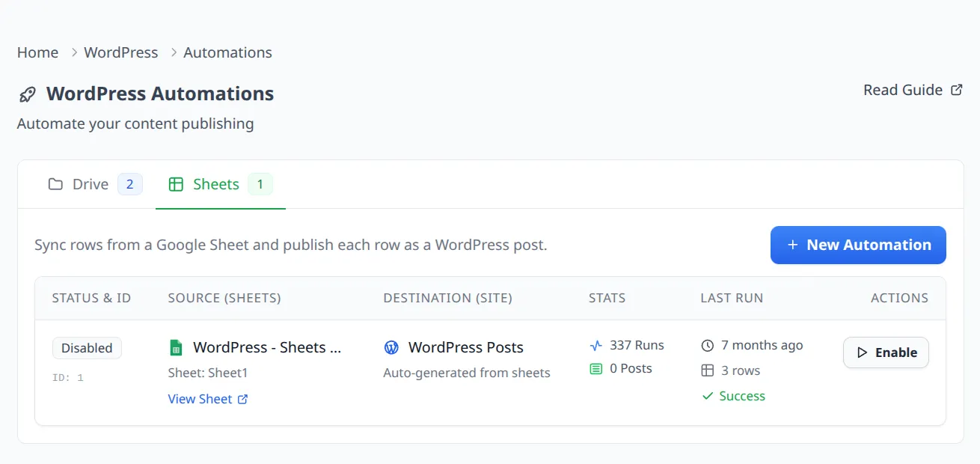980x464 pixels.
Task: Click the sheets grid icon on the Sheets tab
Action: coord(177,183)
